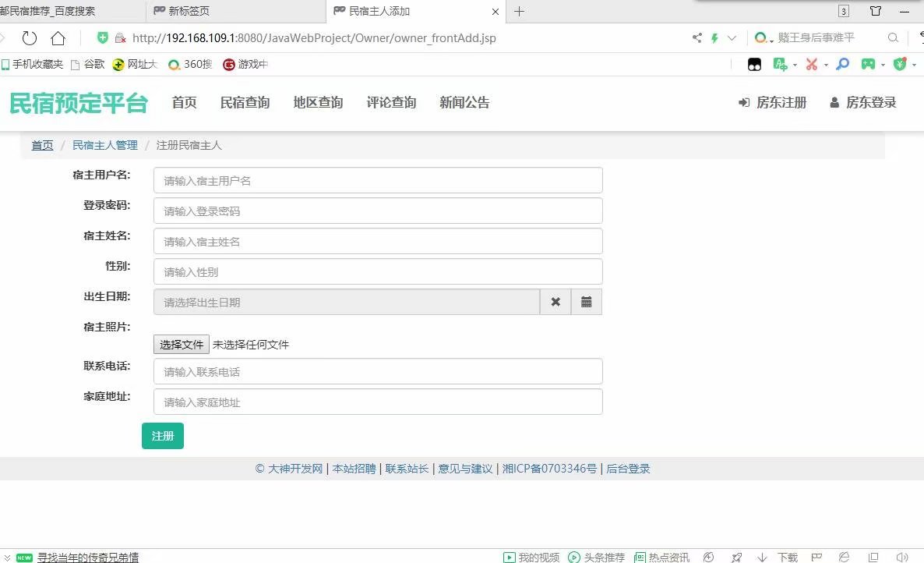Screen dimensions: 924x563
Task: Open the calendar date picker
Action: (587, 302)
